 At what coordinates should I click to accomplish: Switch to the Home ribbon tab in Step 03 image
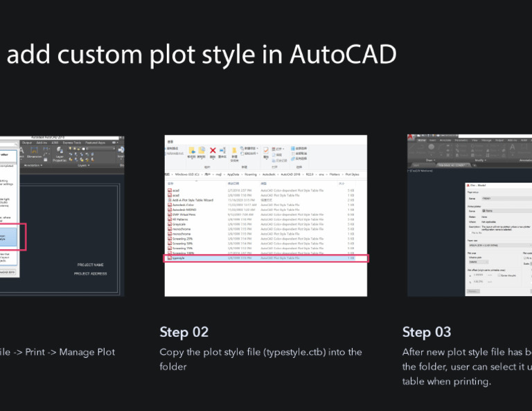pyautogui.click(x=422, y=140)
